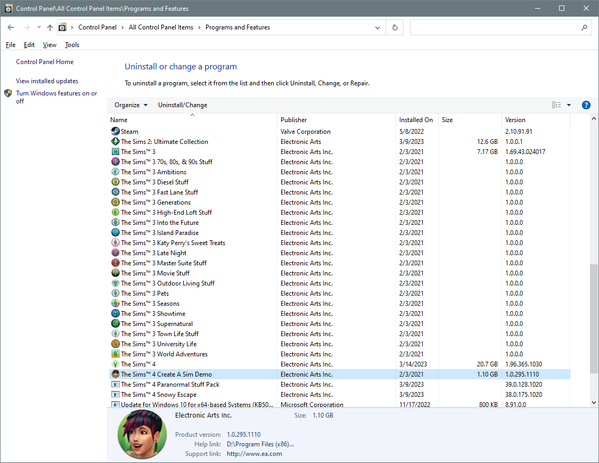Click The Sims 3 Showtime icon

point(115,314)
